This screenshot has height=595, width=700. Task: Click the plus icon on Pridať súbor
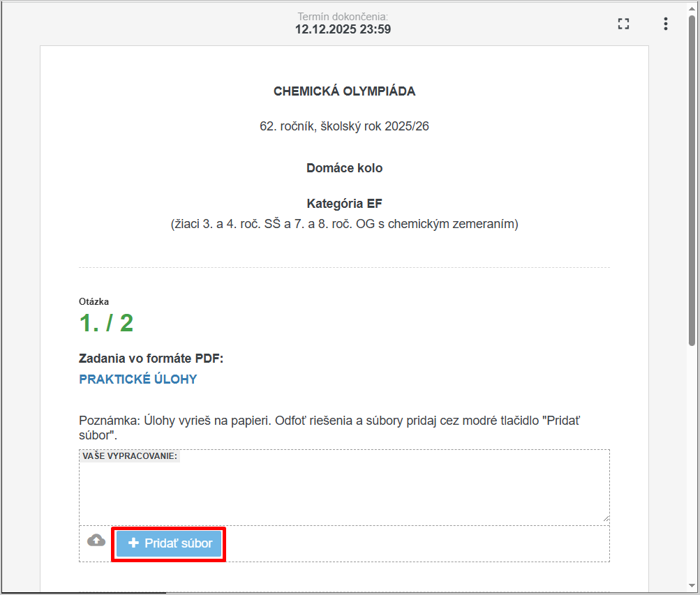[x=134, y=543]
